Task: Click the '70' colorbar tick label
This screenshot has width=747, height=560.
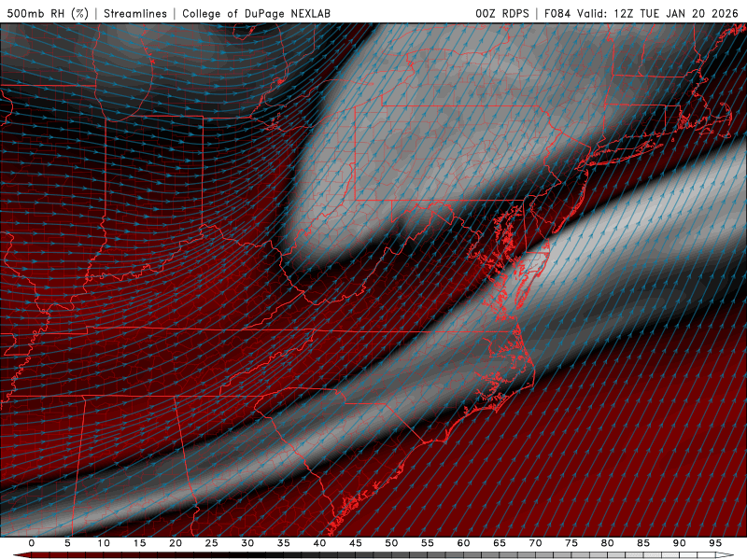Action: coord(535,543)
